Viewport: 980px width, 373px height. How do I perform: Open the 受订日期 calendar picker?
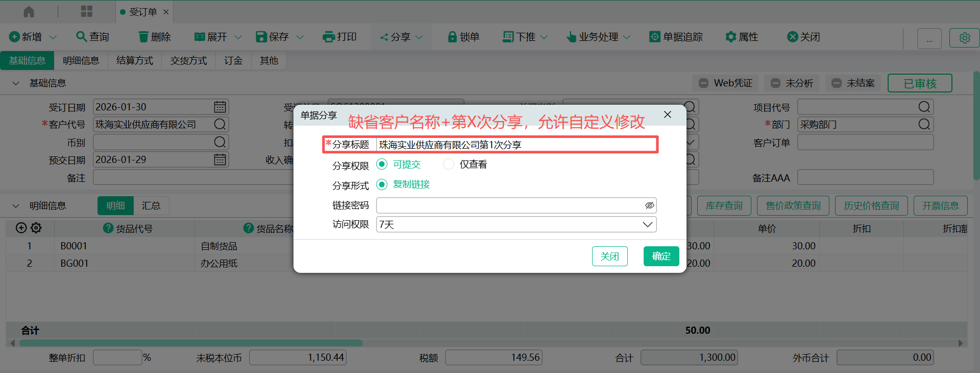click(x=220, y=107)
